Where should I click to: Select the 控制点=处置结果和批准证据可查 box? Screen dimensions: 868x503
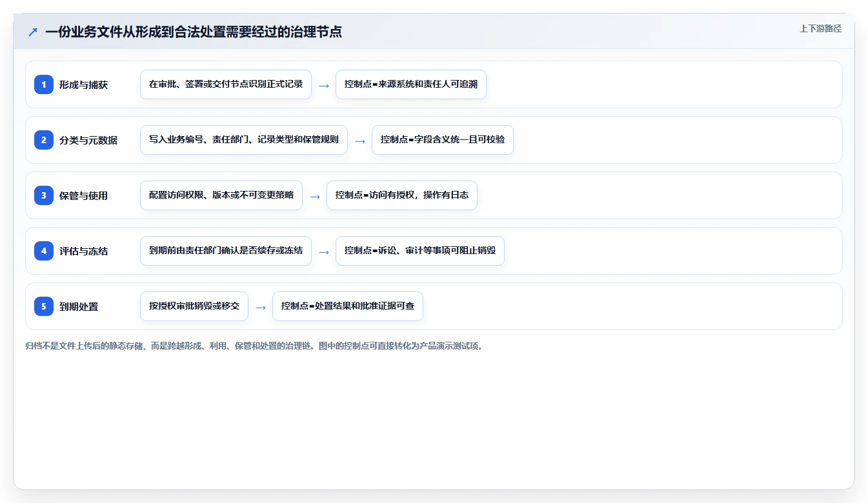(x=348, y=306)
